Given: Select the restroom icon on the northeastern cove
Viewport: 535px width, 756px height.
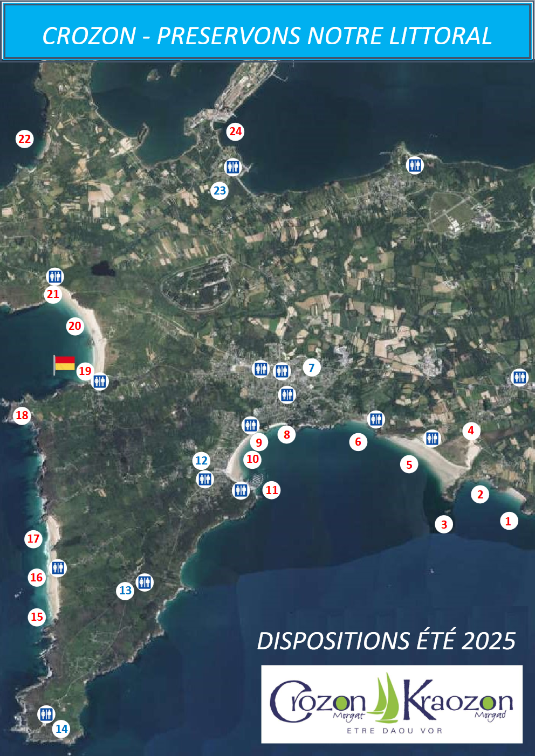Looking at the screenshot, I should [x=415, y=164].
